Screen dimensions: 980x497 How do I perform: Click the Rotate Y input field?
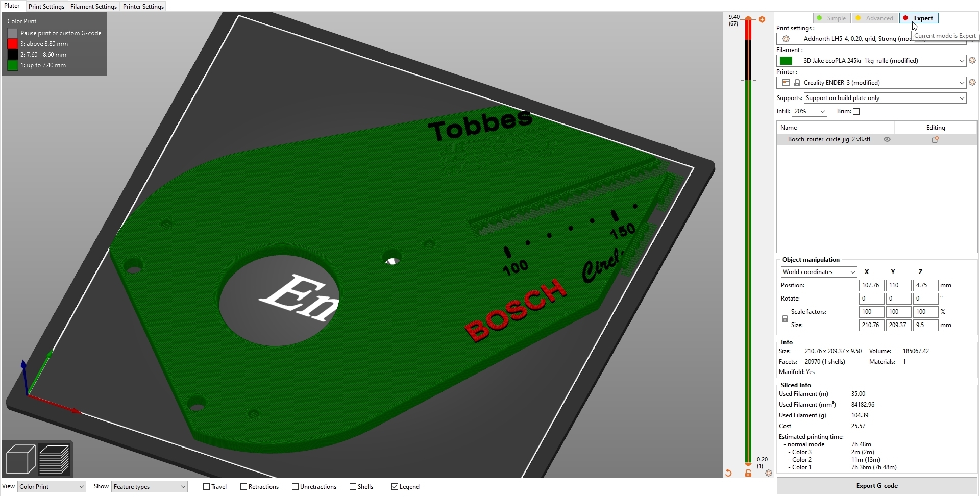[x=899, y=299]
